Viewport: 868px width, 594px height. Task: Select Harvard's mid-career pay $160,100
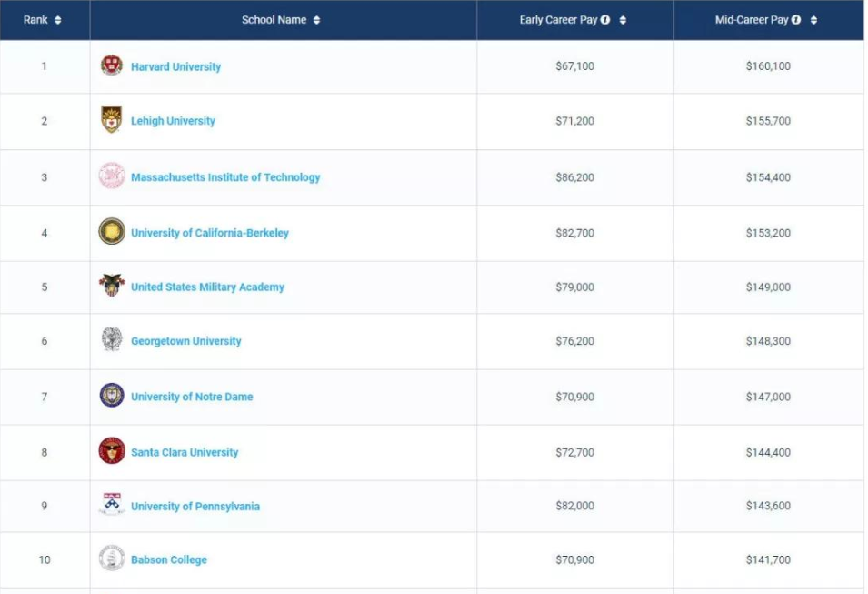[768, 65]
